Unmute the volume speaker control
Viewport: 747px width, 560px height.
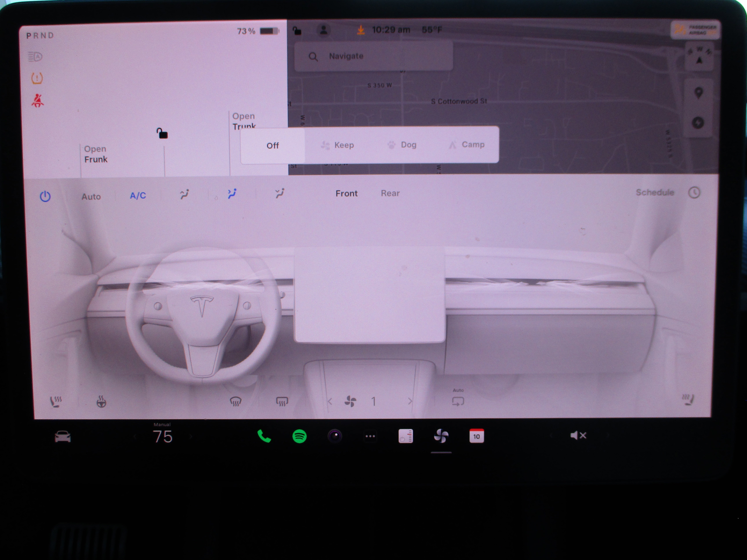[578, 436]
